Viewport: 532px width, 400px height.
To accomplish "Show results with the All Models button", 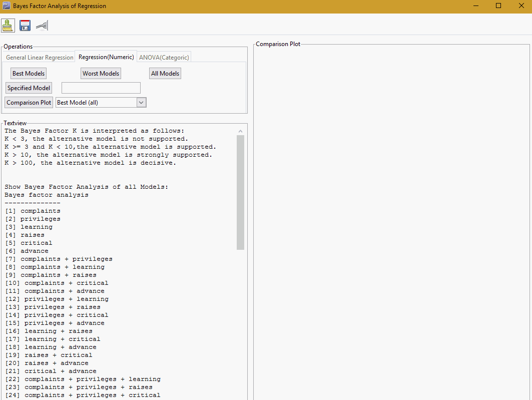I will (165, 73).
